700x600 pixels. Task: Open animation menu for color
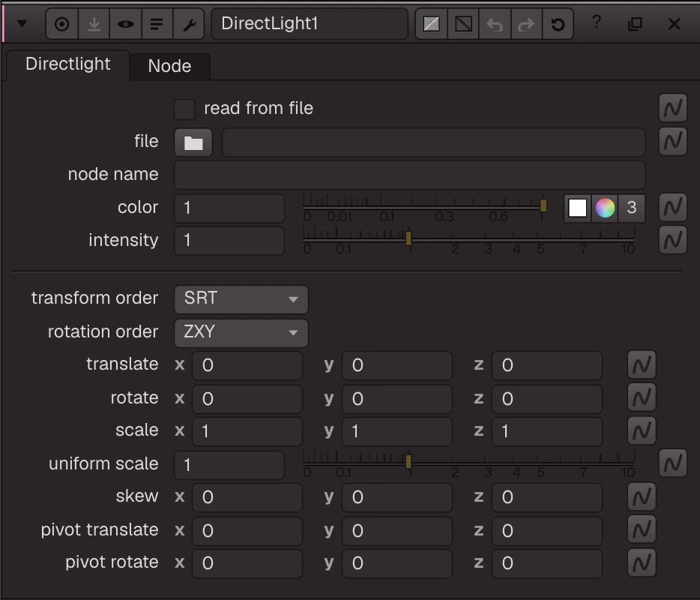tap(673, 207)
